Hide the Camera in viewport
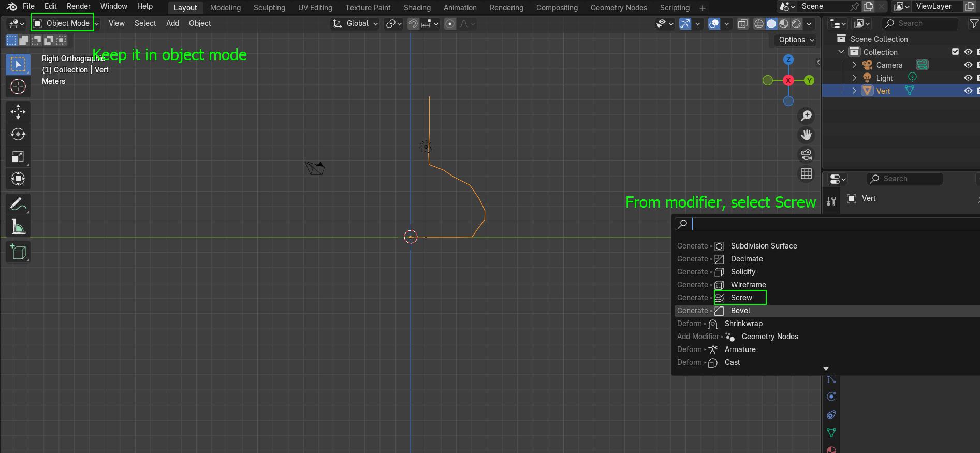Viewport: 980px width, 453px height. [x=968, y=65]
